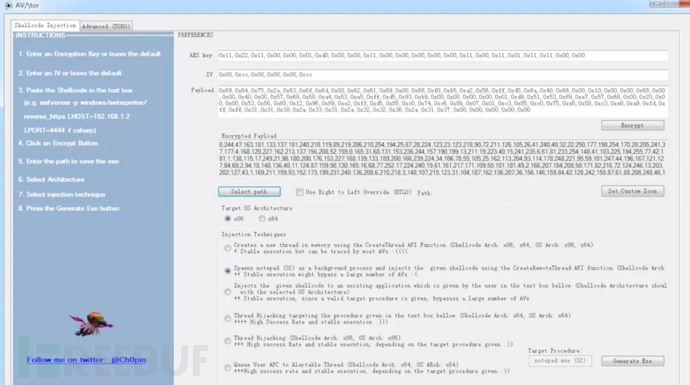Select the x86 architecture radio button
This screenshot has height=385, width=690.
tap(228, 219)
